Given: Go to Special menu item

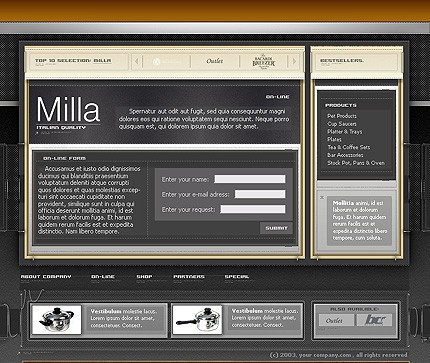Looking at the screenshot, I should click(237, 277).
